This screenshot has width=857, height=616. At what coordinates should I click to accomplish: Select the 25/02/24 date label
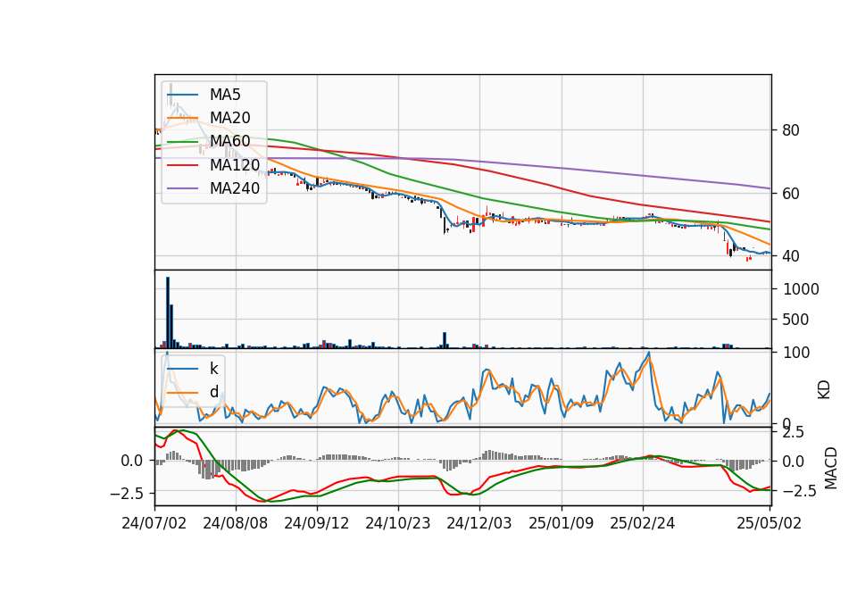[642, 523]
